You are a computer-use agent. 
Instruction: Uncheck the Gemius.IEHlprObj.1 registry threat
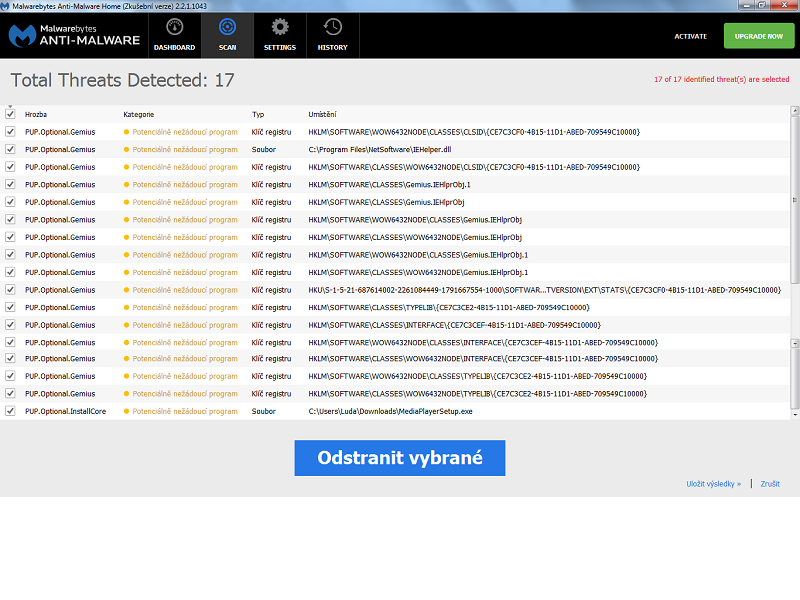pyautogui.click(x=9, y=184)
